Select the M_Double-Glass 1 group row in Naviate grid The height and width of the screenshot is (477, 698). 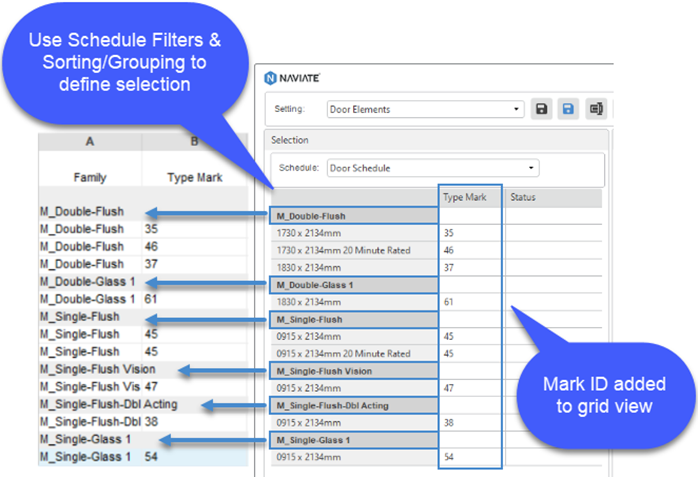[x=354, y=285]
